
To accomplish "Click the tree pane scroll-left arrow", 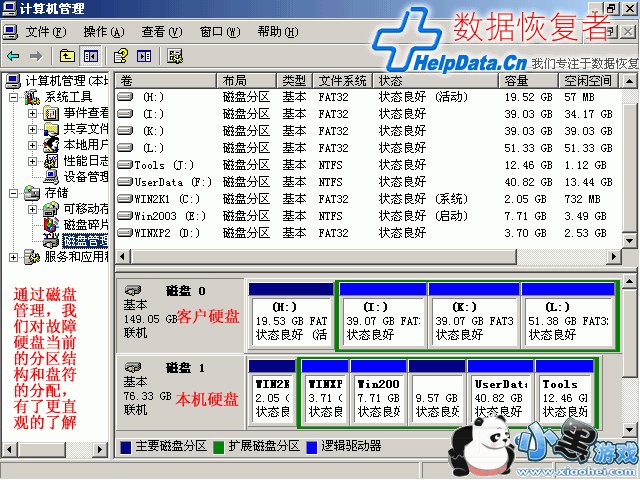I will coord(10,449).
